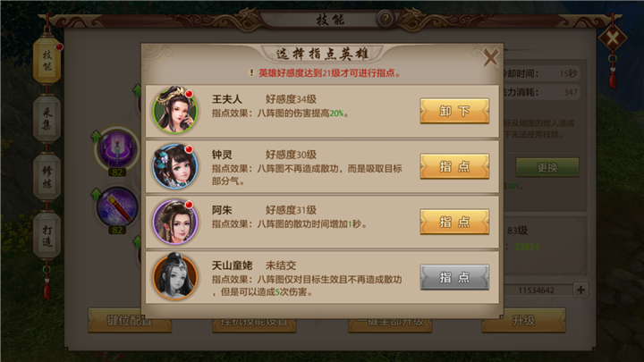Click 王夫人's hero portrait

pos(175,110)
